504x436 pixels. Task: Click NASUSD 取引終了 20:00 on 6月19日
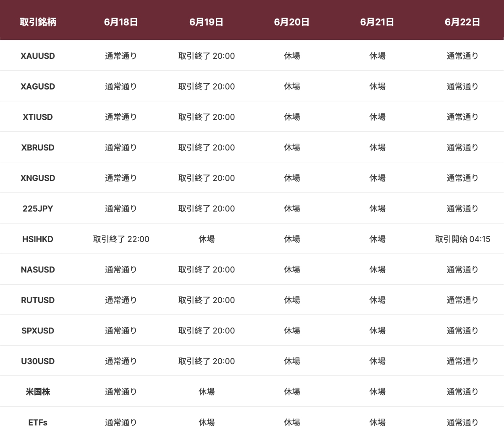click(206, 270)
